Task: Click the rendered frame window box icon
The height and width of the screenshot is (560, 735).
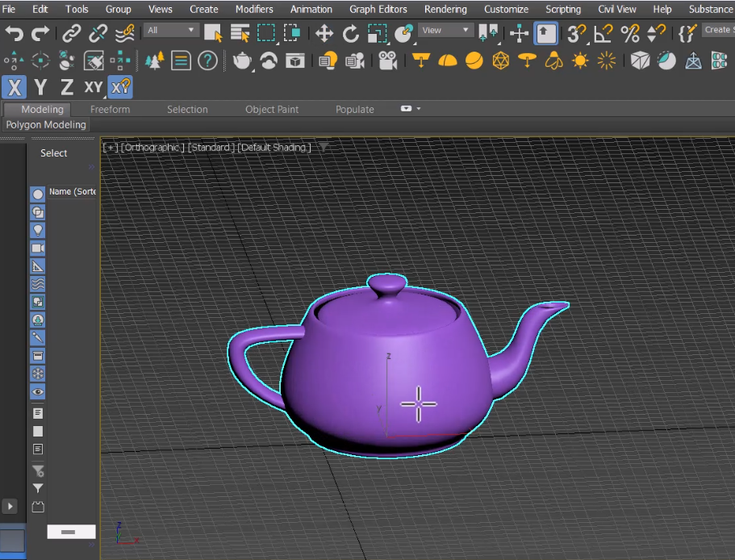Action: pos(295,61)
